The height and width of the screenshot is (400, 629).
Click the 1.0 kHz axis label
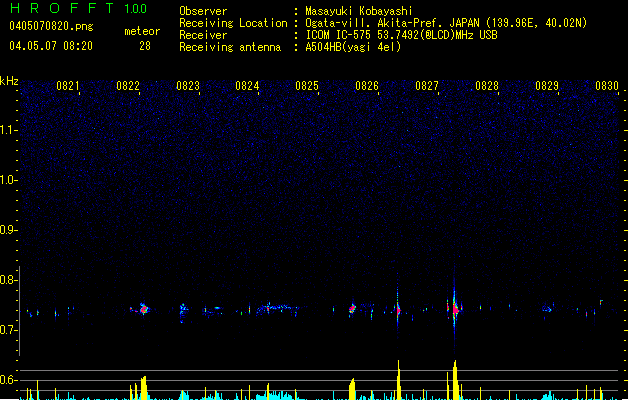pyautogui.click(x=8, y=180)
